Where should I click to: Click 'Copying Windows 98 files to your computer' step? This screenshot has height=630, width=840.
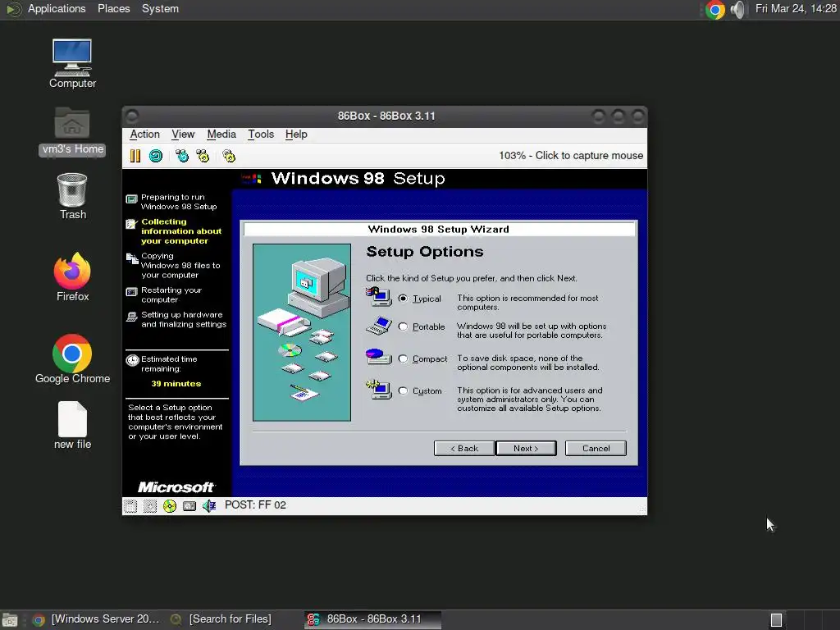pos(180,266)
